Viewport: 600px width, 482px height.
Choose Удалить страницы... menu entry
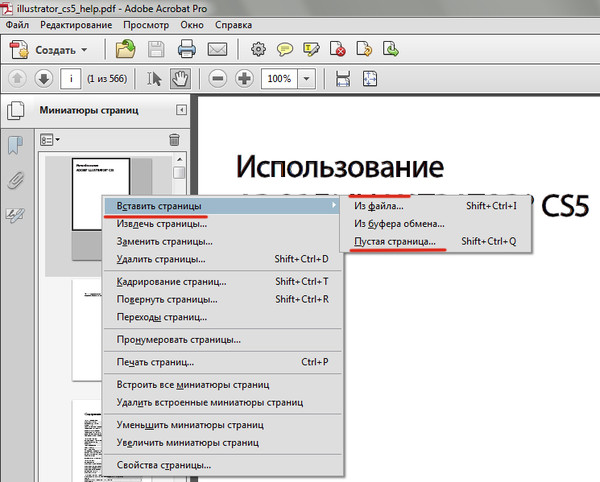222,259
